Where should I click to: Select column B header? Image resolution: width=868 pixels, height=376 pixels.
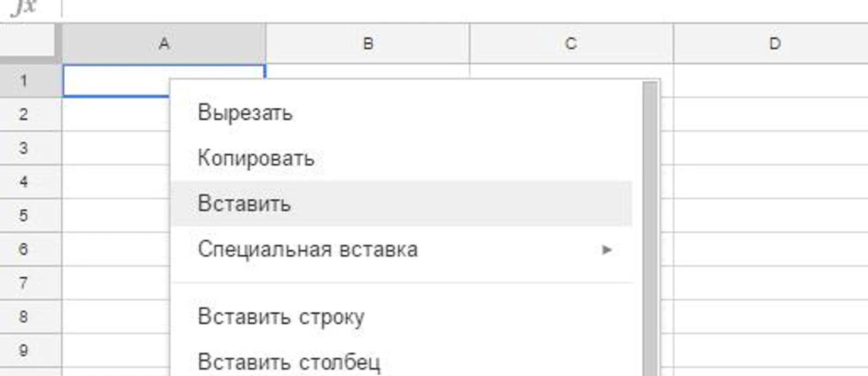(368, 43)
